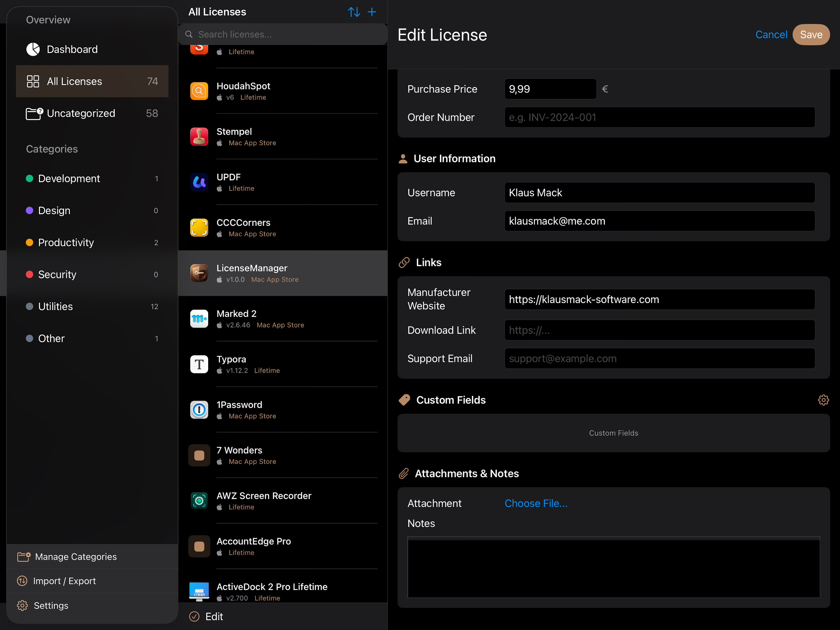
Task: Select the AccountEdge Pro app icon
Action: tap(199, 546)
